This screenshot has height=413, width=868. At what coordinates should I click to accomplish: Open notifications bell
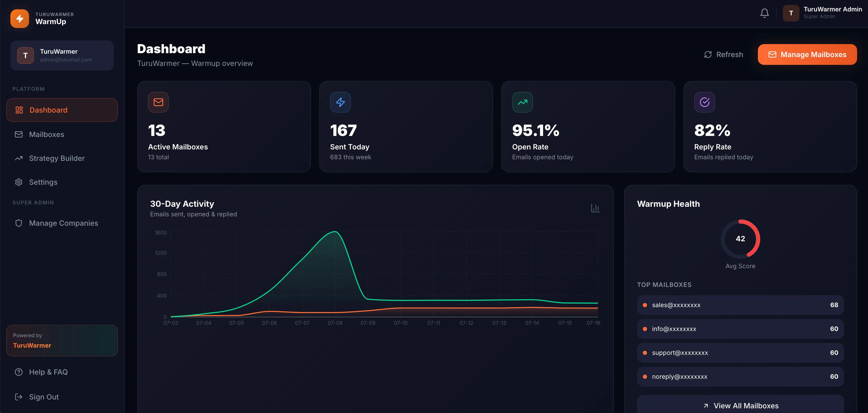click(x=765, y=13)
